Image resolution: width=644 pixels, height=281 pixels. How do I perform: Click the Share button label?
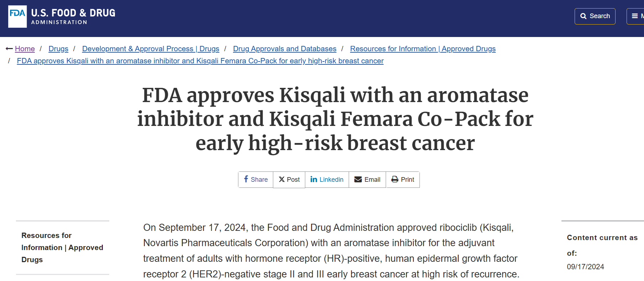pyautogui.click(x=259, y=180)
